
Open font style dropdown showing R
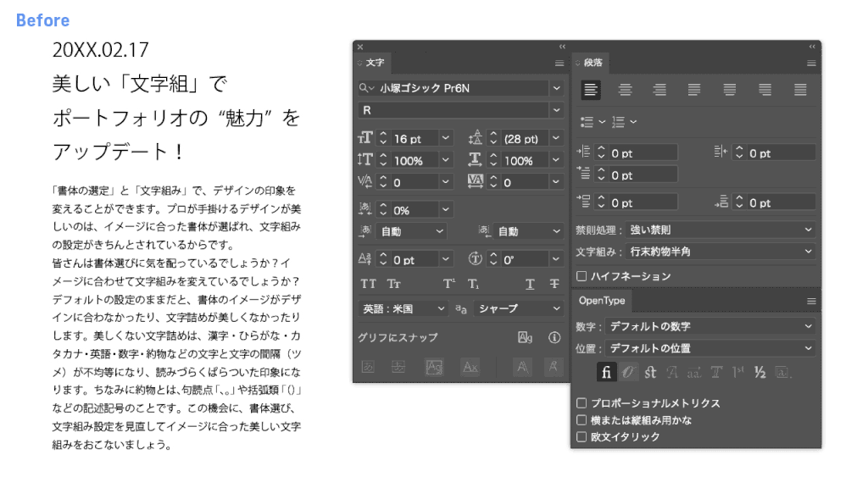(x=556, y=110)
